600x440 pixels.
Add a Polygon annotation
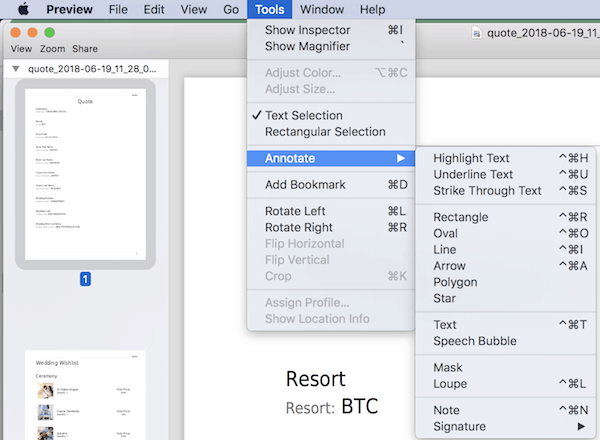pos(506,282)
